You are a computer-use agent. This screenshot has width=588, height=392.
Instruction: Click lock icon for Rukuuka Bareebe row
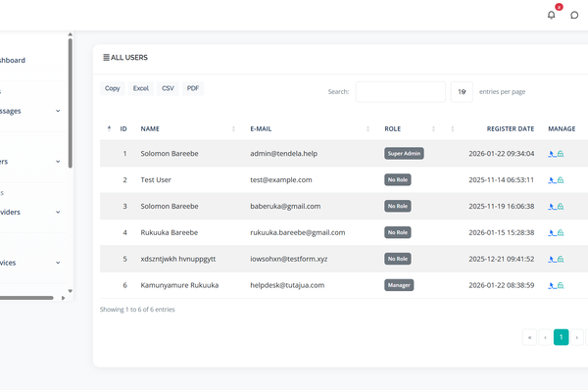(560, 233)
